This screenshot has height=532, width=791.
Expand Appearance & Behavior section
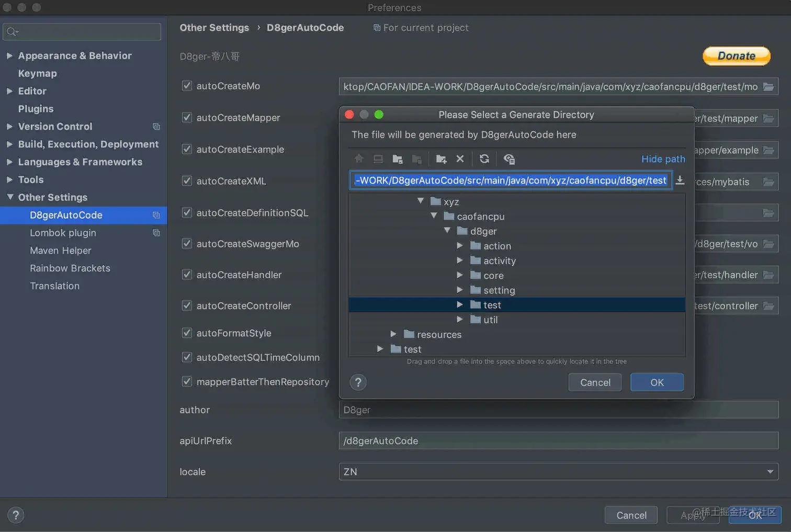(x=9, y=55)
